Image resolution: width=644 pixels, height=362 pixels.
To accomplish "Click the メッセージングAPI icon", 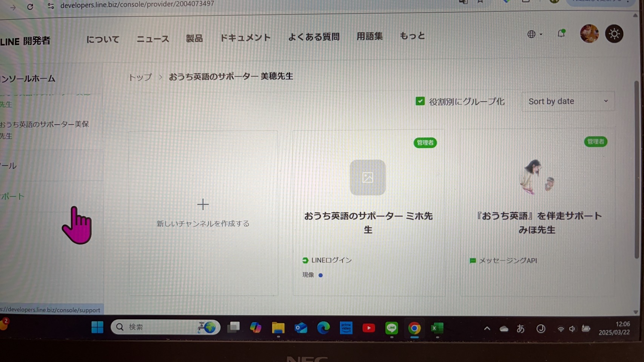I will point(473,261).
